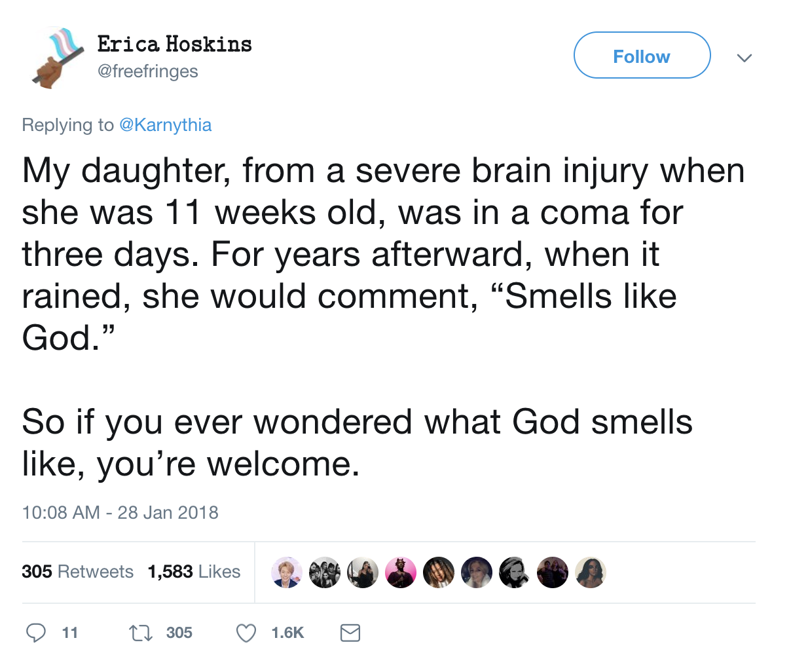Open Erica Hoskins' profile avatar
The height and width of the screenshot is (672, 791).
tap(57, 58)
